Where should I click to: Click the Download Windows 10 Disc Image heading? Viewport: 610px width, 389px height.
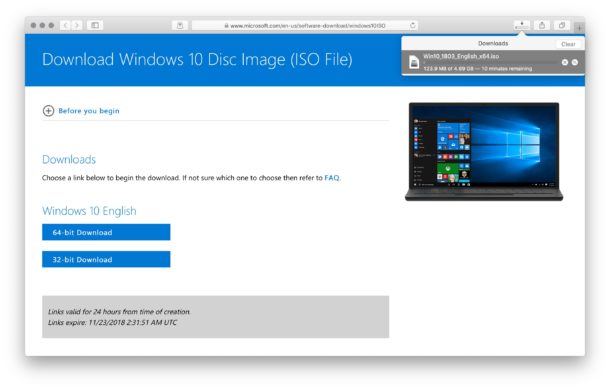197,60
